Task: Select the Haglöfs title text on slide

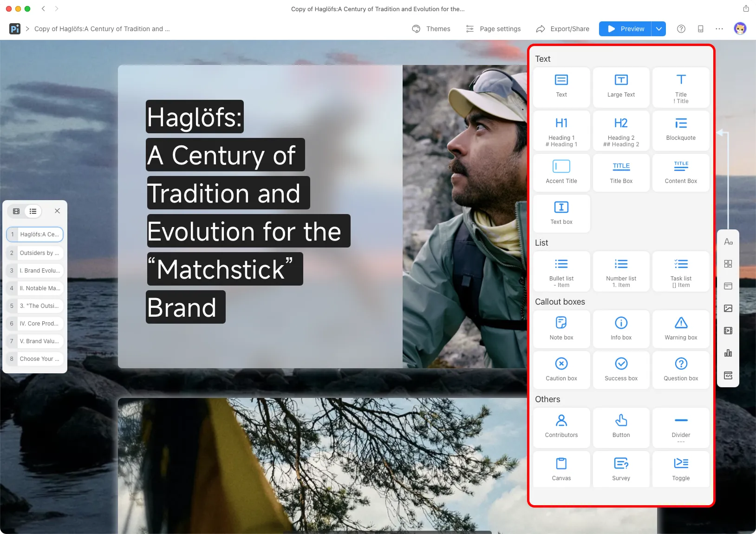Action: pyautogui.click(x=248, y=212)
